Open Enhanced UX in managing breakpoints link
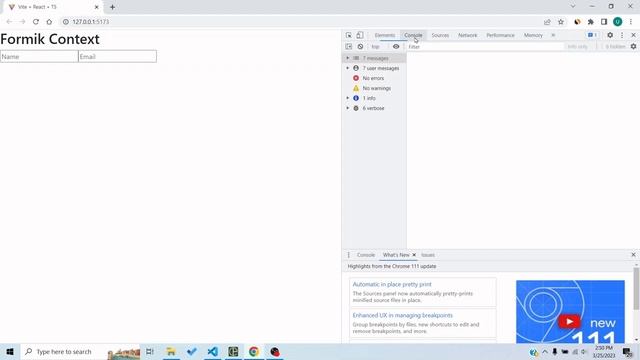Screen dimensions: 640x360 click(x=402, y=315)
